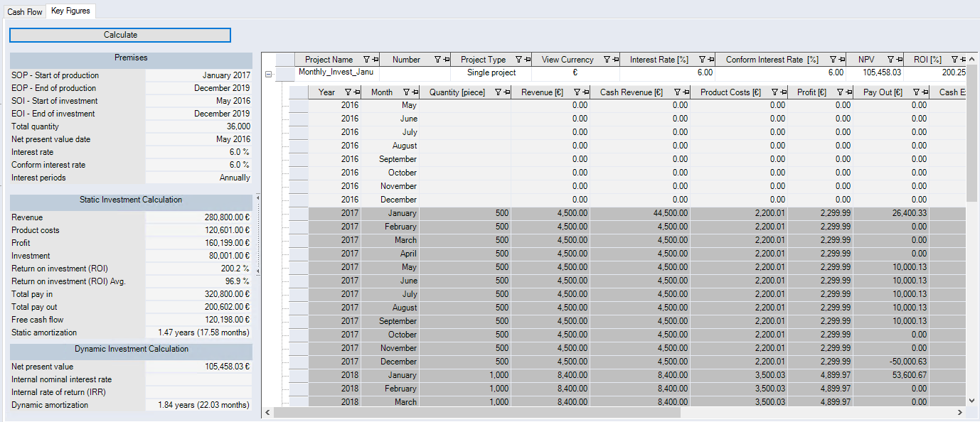Click the filter icon on Project Name column

(x=366, y=60)
